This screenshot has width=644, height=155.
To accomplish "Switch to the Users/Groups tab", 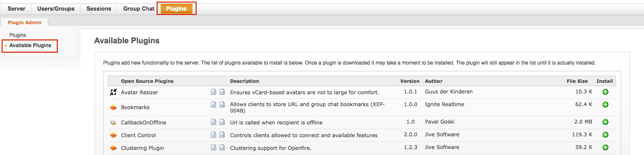I will click(x=56, y=8).
